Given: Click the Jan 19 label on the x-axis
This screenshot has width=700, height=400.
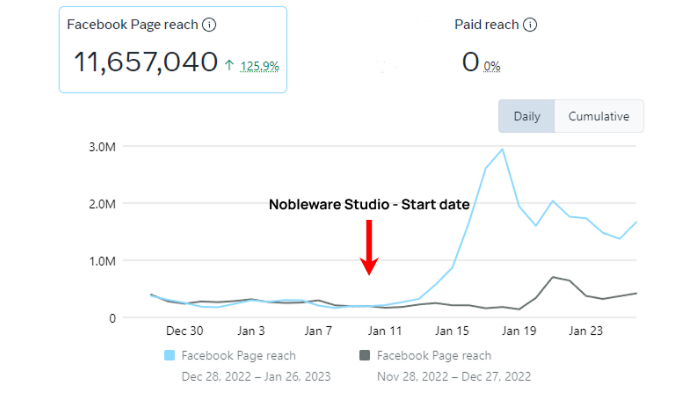Looking at the screenshot, I should [x=519, y=330].
